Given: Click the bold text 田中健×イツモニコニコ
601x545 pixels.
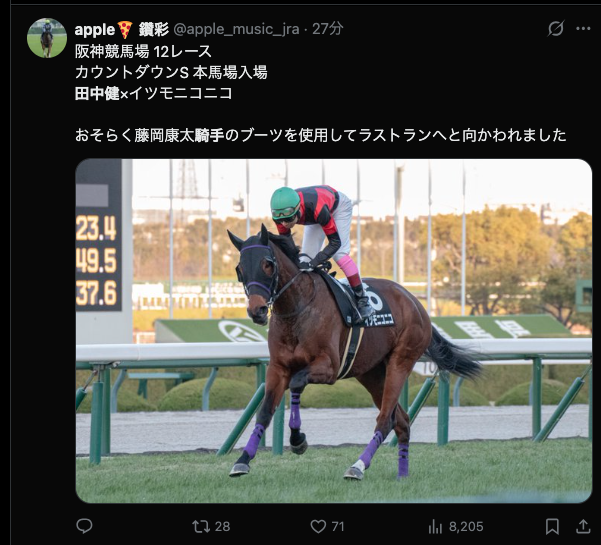Looking at the screenshot, I should tap(154, 93).
